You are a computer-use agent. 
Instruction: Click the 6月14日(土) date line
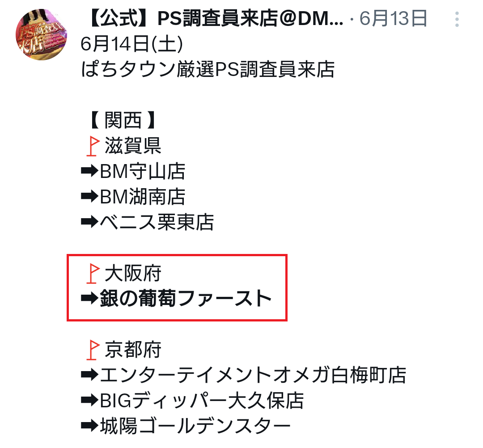point(132,44)
